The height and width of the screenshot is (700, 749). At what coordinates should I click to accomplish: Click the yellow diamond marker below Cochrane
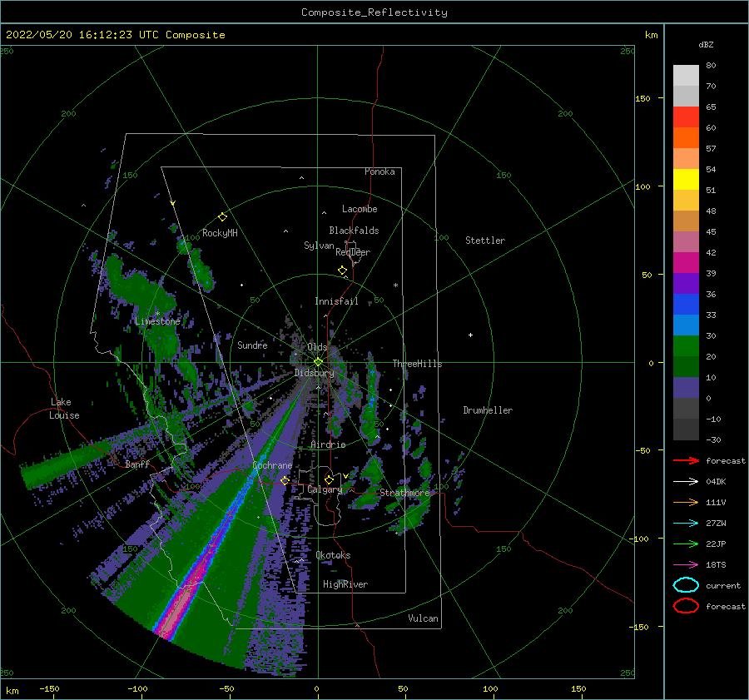(285, 480)
